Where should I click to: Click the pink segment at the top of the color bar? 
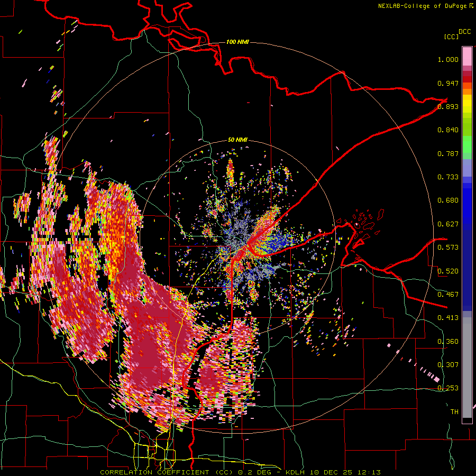[467, 56]
